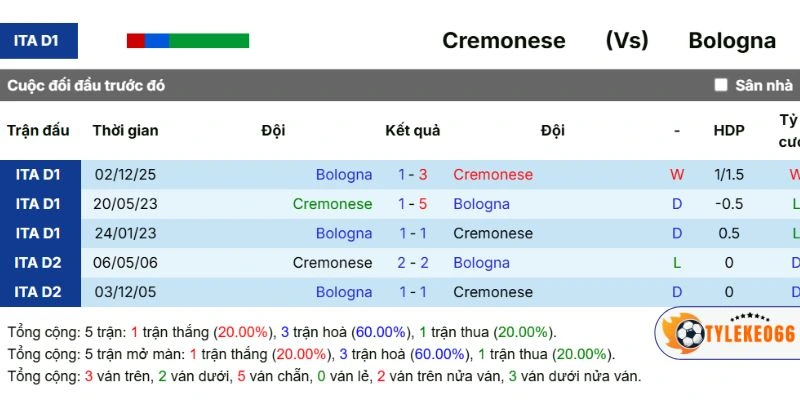Open the Bologna team title in the header
Screen dimensions: 800x400
[732, 41]
